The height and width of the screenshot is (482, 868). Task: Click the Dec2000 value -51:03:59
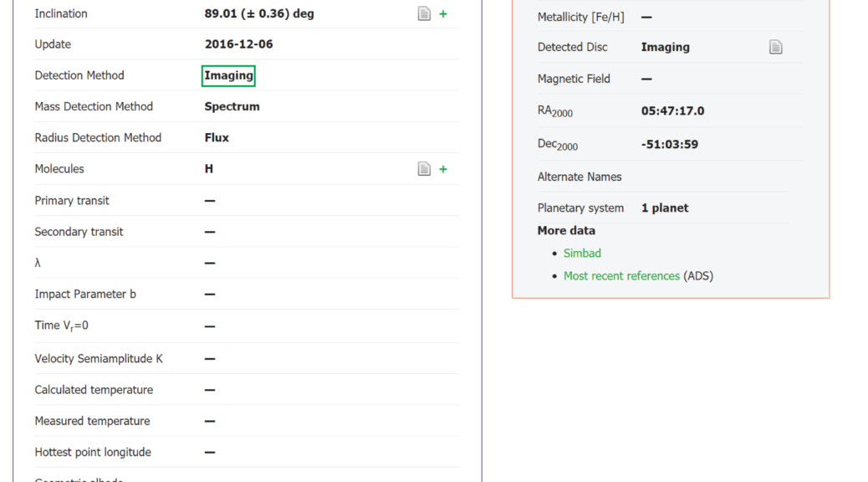pos(669,144)
